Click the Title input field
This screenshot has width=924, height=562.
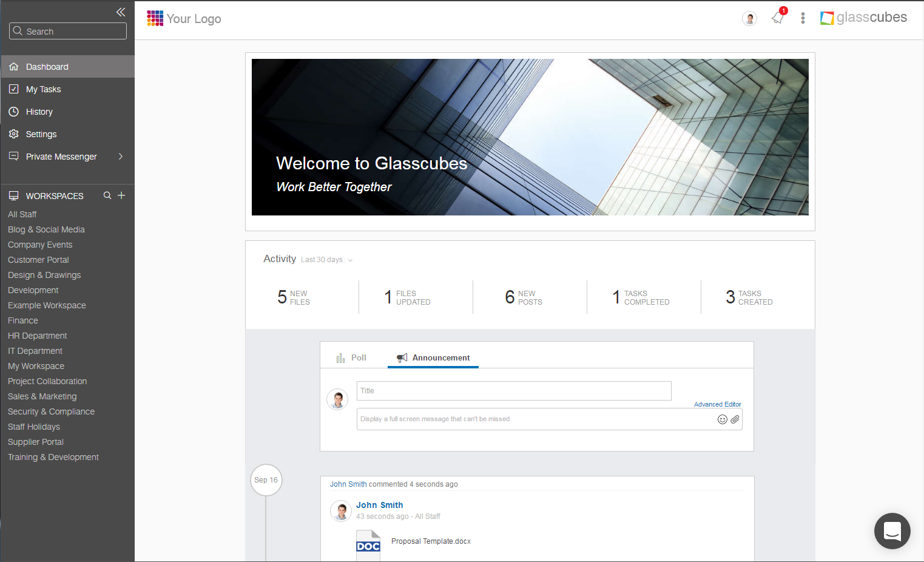(x=513, y=391)
